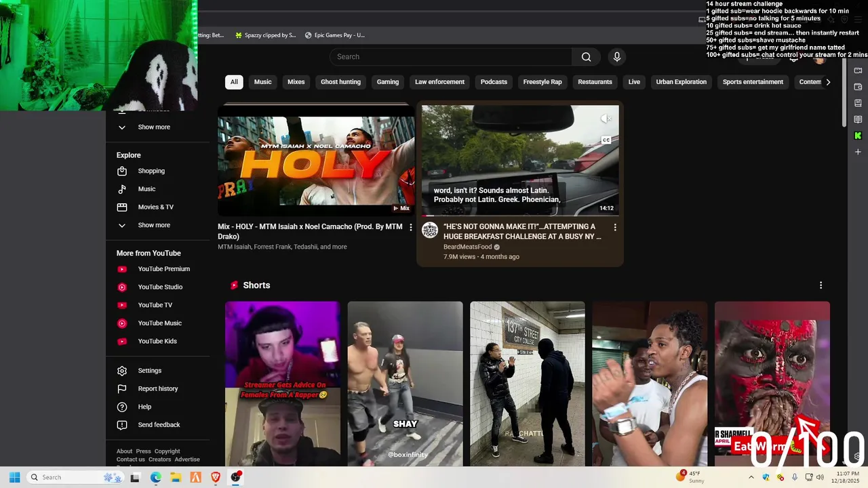The height and width of the screenshot is (488, 868).
Task: Select the Podcasts filter chip
Action: pos(494,82)
